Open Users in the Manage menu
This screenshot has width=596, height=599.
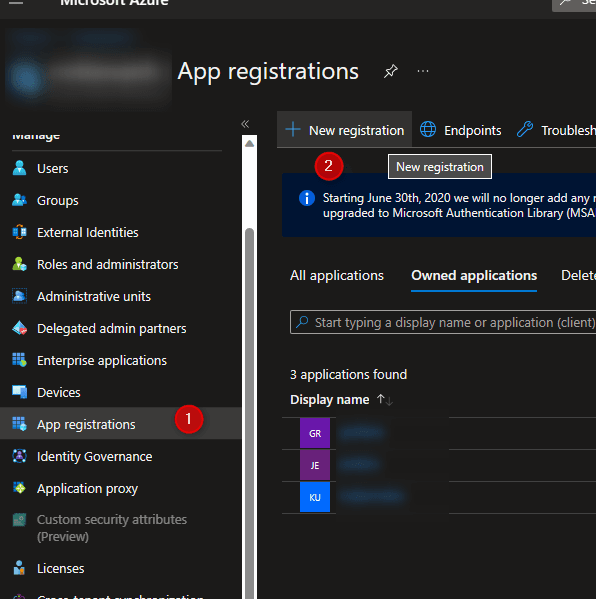[x=53, y=168]
